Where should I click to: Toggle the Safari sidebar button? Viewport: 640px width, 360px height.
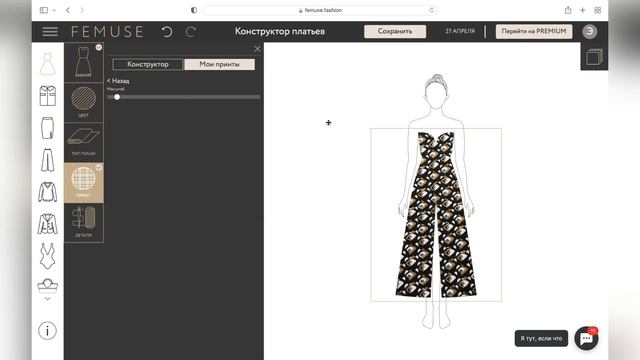coord(44,10)
